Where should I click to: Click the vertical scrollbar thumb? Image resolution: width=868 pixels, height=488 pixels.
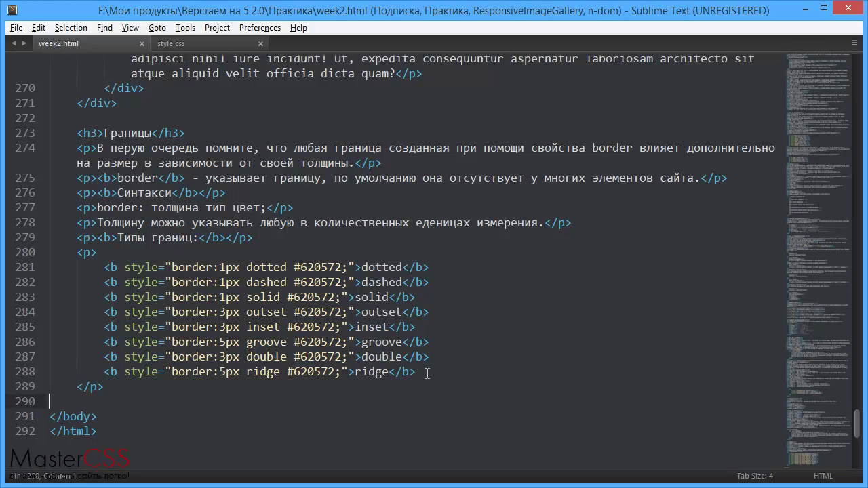click(x=859, y=424)
